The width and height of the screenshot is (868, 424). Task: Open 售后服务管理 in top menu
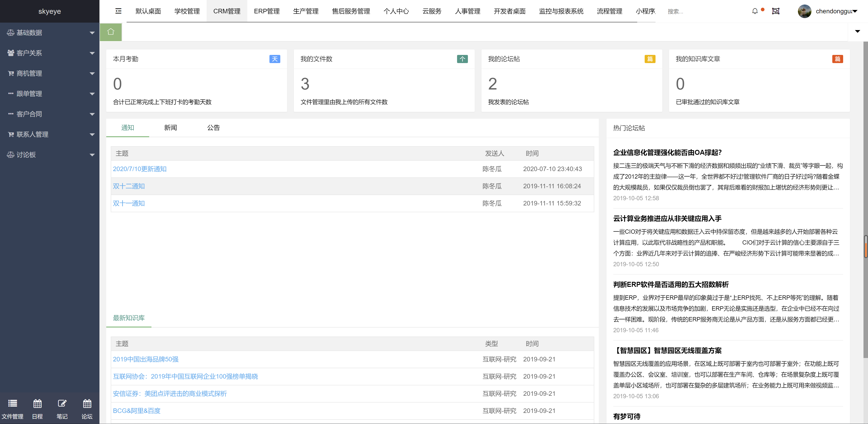tap(351, 11)
